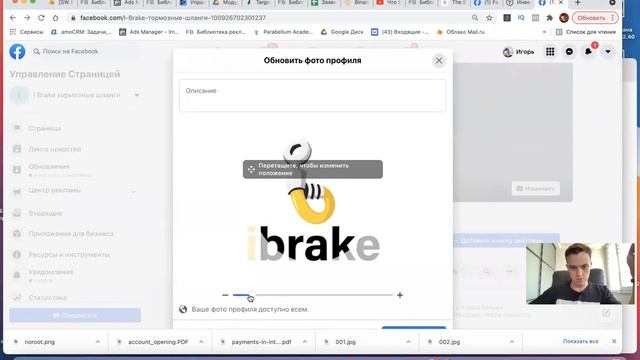640x360 pixels.
Task: Open the notifications bell
Action: click(x=588, y=52)
